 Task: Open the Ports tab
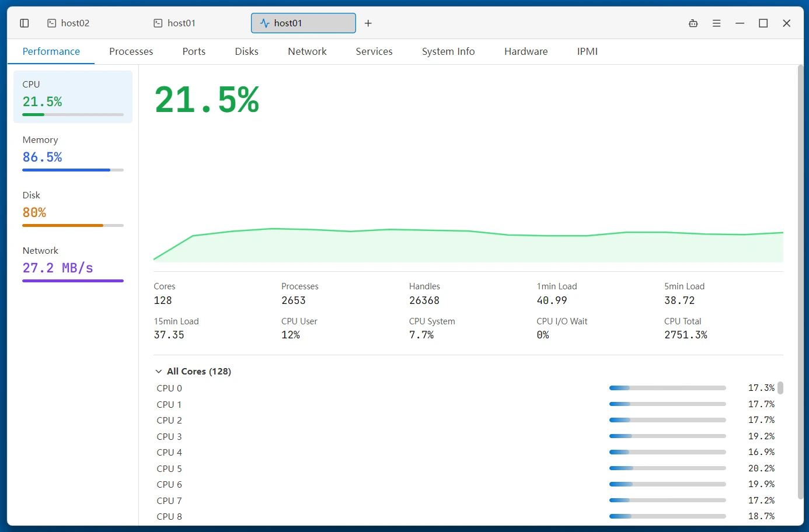point(194,51)
